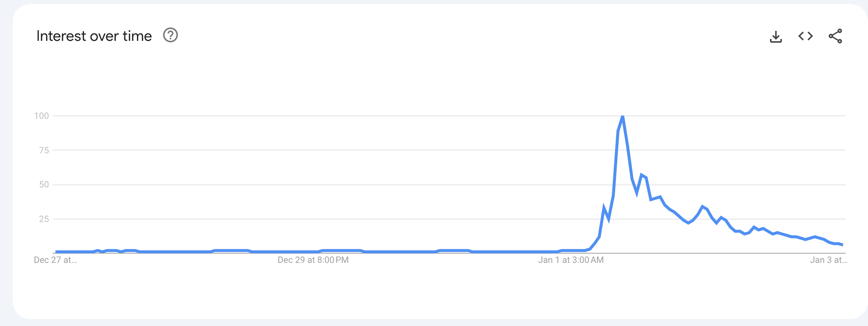
Task: Click the second peak just after the main spike
Action: click(x=642, y=175)
